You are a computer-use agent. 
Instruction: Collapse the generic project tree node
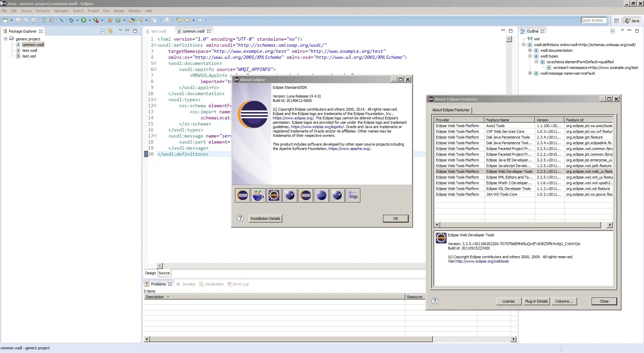point(6,39)
